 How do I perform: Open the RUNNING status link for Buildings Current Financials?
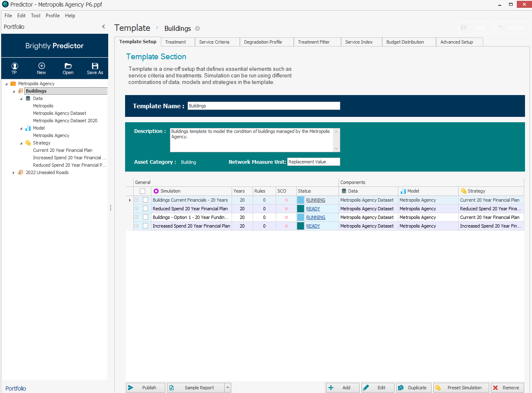pyautogui.click(x=316, y=200)
